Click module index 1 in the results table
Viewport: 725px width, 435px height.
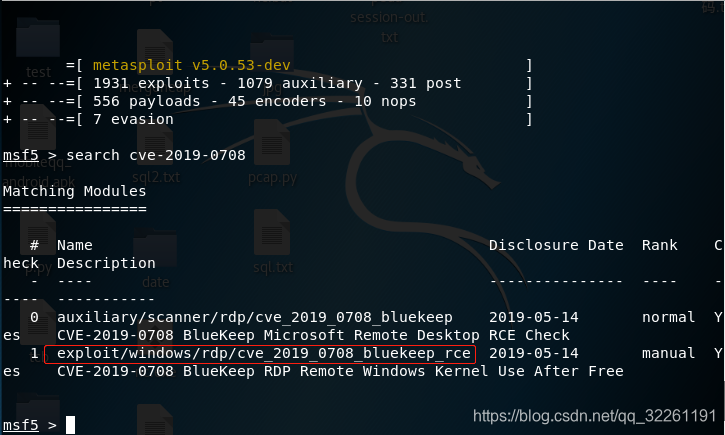[x=34, y=354]
